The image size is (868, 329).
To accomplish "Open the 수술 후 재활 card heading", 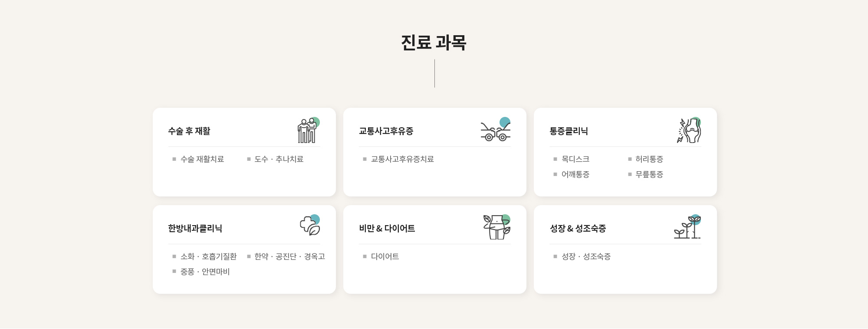I will [x=189, y=131].
